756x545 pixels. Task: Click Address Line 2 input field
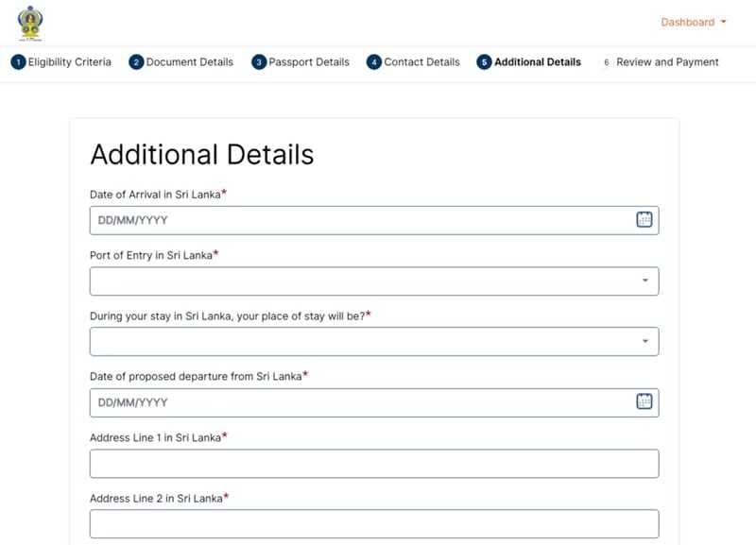(374, 524)
